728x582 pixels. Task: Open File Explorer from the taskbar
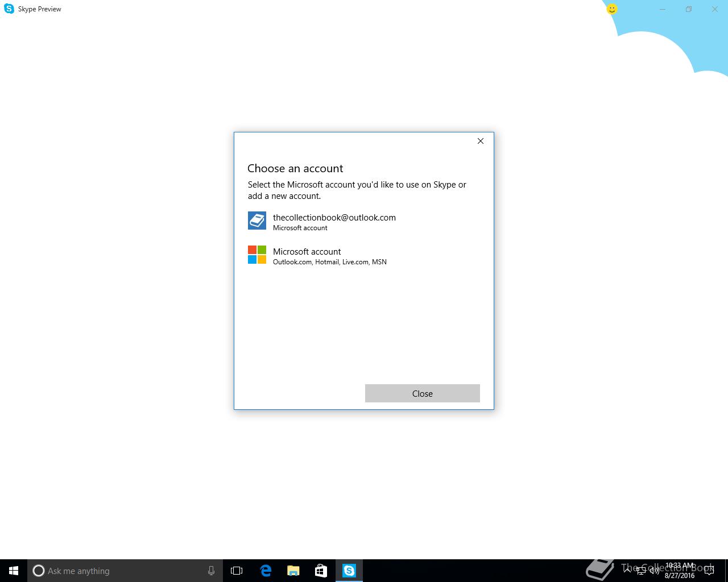293,571
